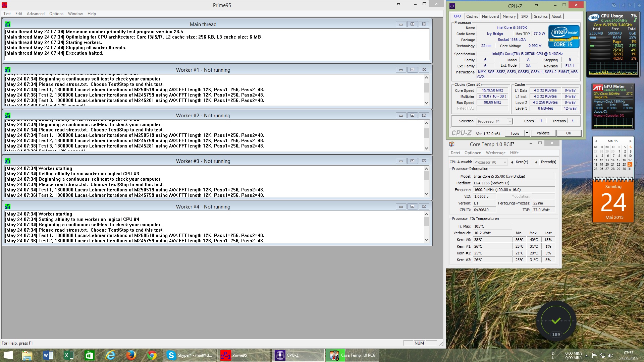This screenshot has width=644, height=362.
Task: Switch to the Mainboard tab in CPU-Z
Action: [490, 16]
